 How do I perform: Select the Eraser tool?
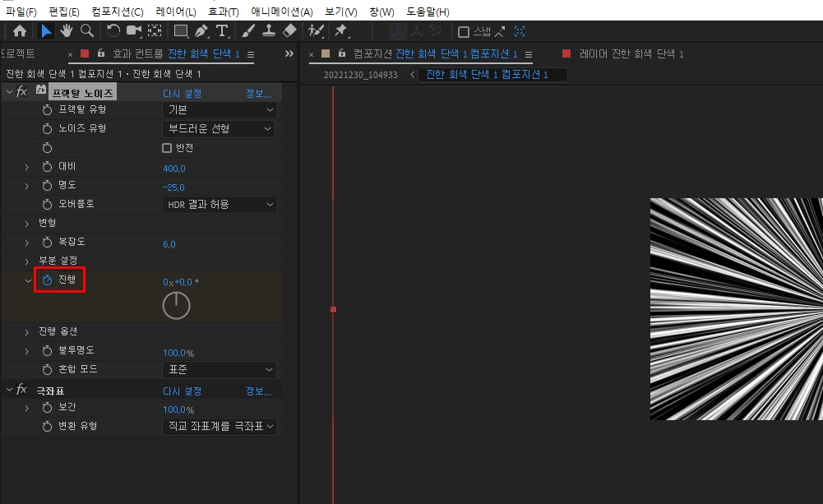pyautogui.click(x=289, y=31)
